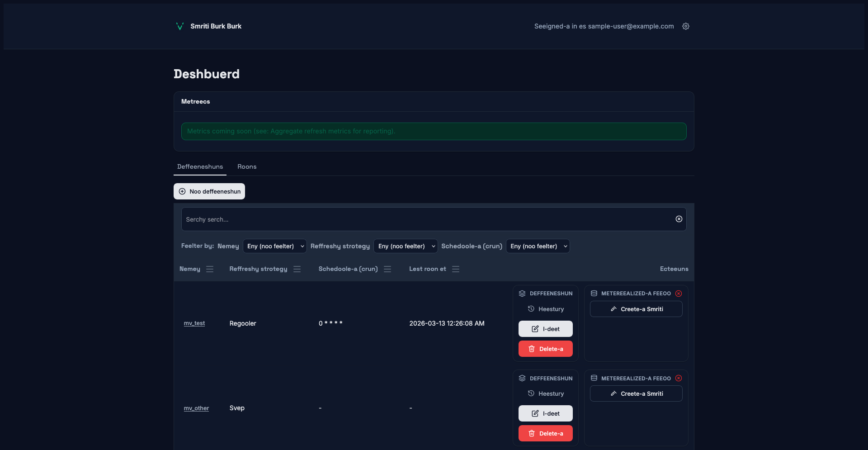Viewport: 868px width, 450px height.
Task: Delete the mv_test definition
Action: coord(545,349)
